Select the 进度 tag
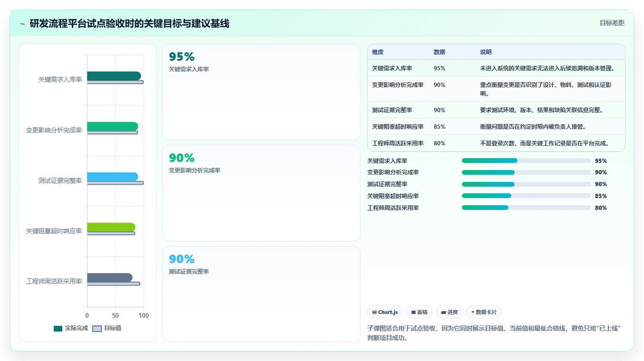Image resolution: width=644 pixels, height=361 pixels. click(x=449, y=312)
